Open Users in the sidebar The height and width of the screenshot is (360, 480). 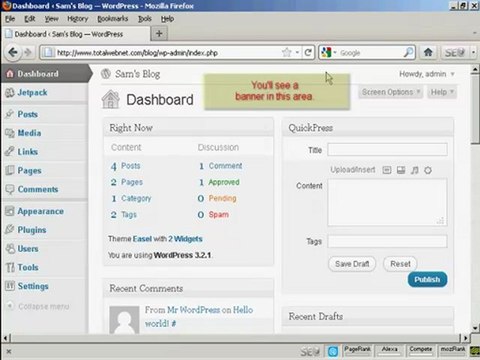pyautogui.click(x=28, y=248)
